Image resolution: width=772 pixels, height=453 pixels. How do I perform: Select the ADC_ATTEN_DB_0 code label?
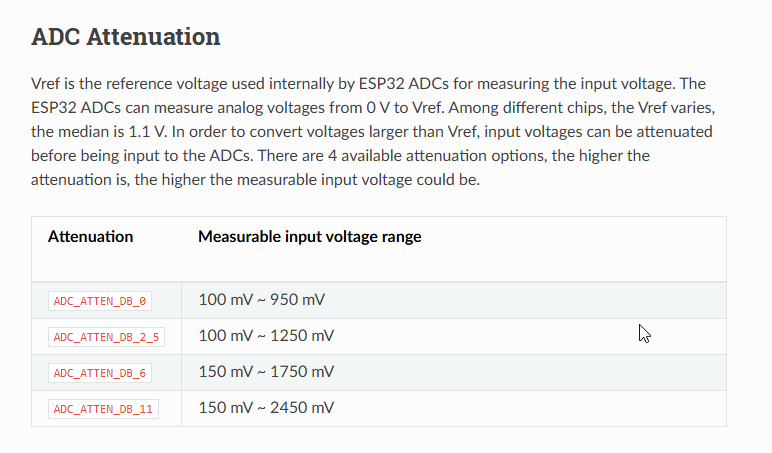100,301
